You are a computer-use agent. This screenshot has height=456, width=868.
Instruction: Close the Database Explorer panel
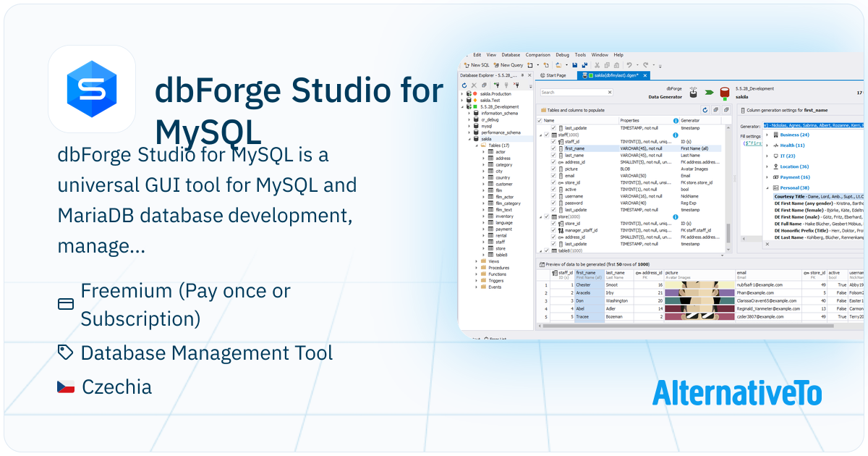tap(529, 75)
